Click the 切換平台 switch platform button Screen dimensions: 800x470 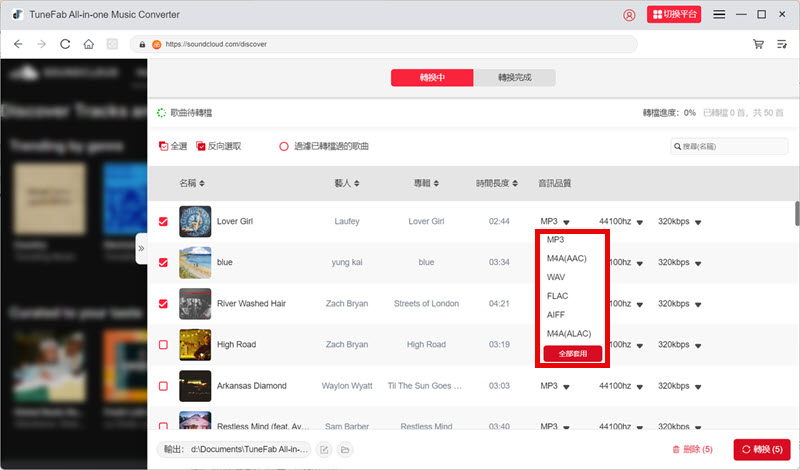point(673,14)
